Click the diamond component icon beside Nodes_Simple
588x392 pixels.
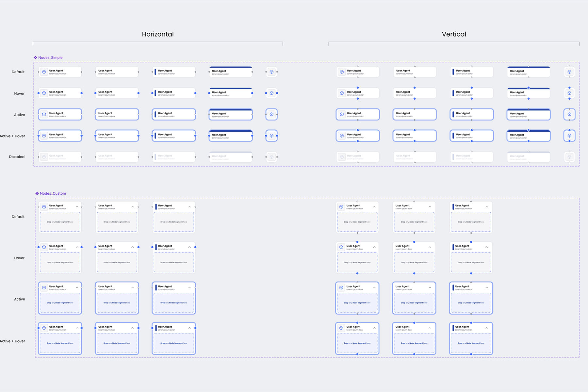35,57
